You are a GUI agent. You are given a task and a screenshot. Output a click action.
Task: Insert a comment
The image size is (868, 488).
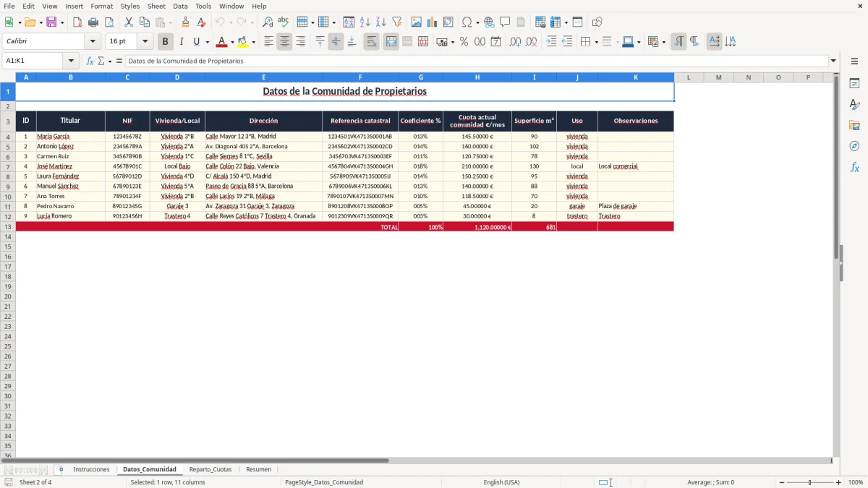(x=505, y=22)
